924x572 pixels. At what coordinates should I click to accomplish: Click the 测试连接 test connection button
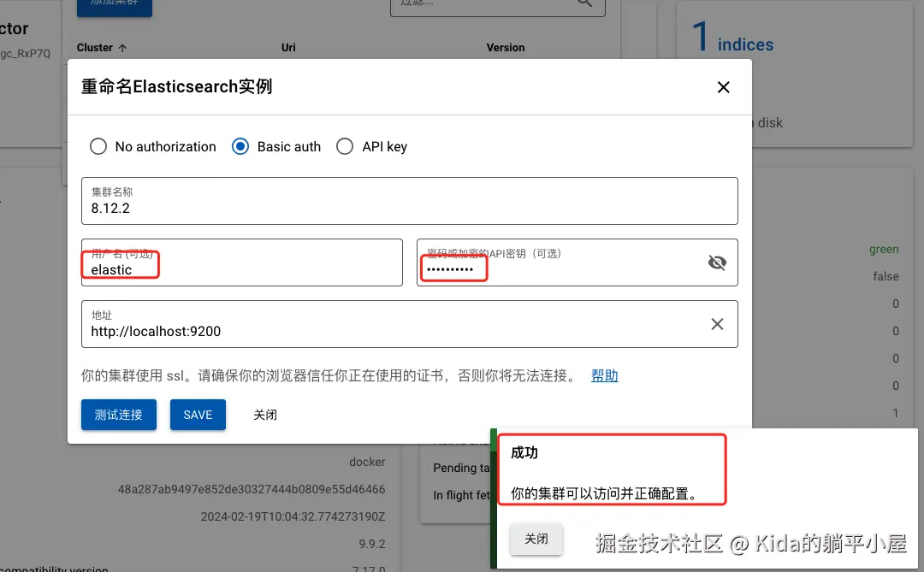(x=118, y=415)
